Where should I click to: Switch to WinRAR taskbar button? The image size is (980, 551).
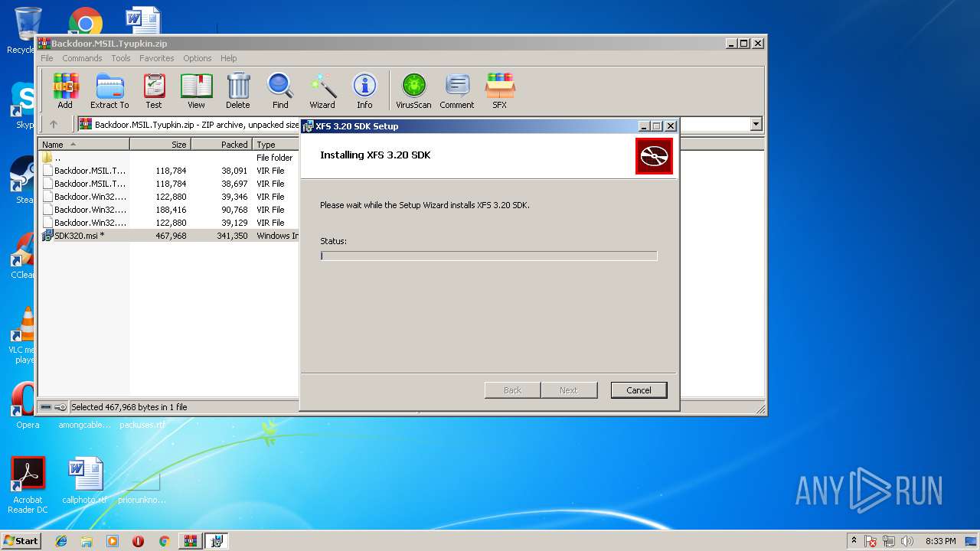[x=191, y=541]
